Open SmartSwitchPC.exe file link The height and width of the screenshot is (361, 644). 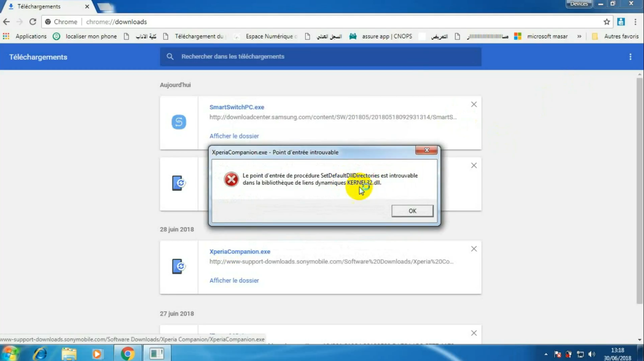coord(237,107)
